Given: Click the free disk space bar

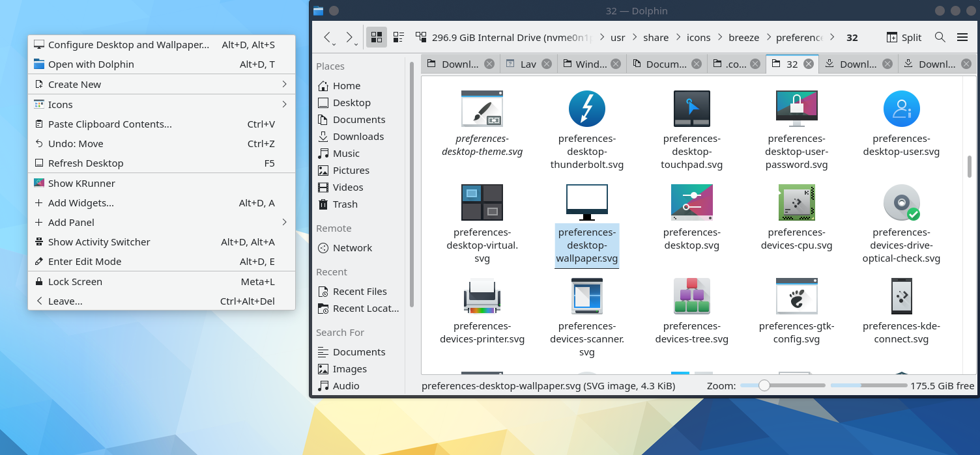Looking at the screenshot, I should [x=869, y=385].
